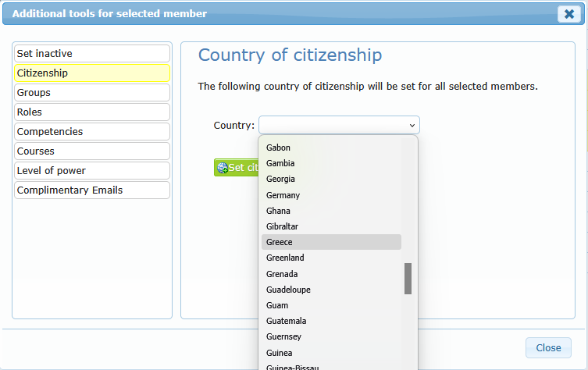588x370 pixels.
Task: Open Complimentary Emails section
Action: tap(91, 190)
